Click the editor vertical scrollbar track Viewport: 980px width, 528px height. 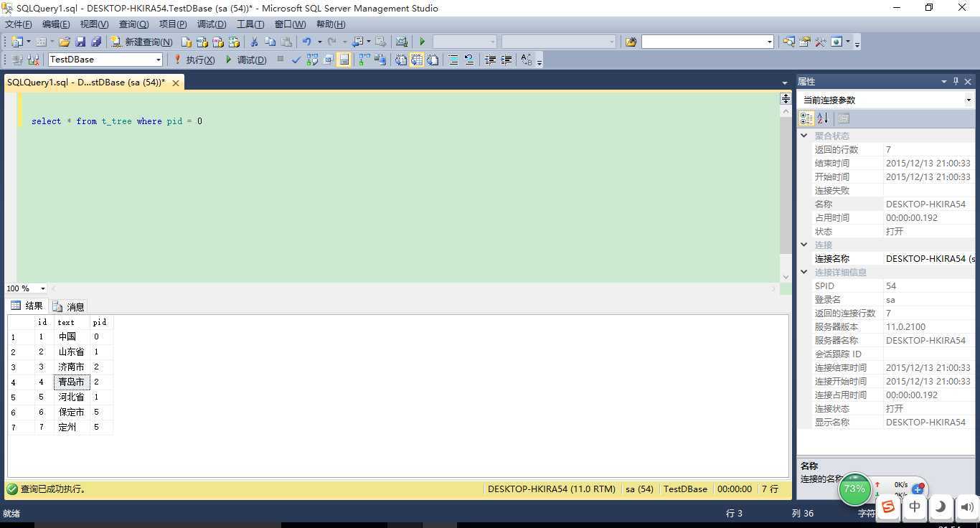point(786,194)
